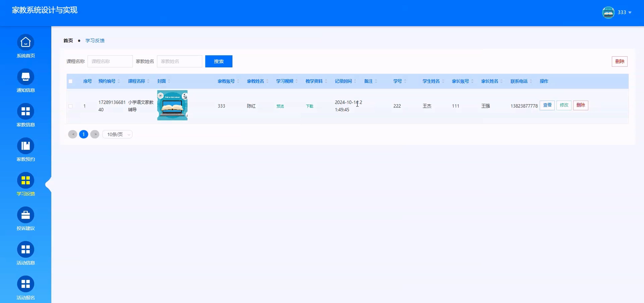Click 查看 button for row 1

(x=547, y=105)
